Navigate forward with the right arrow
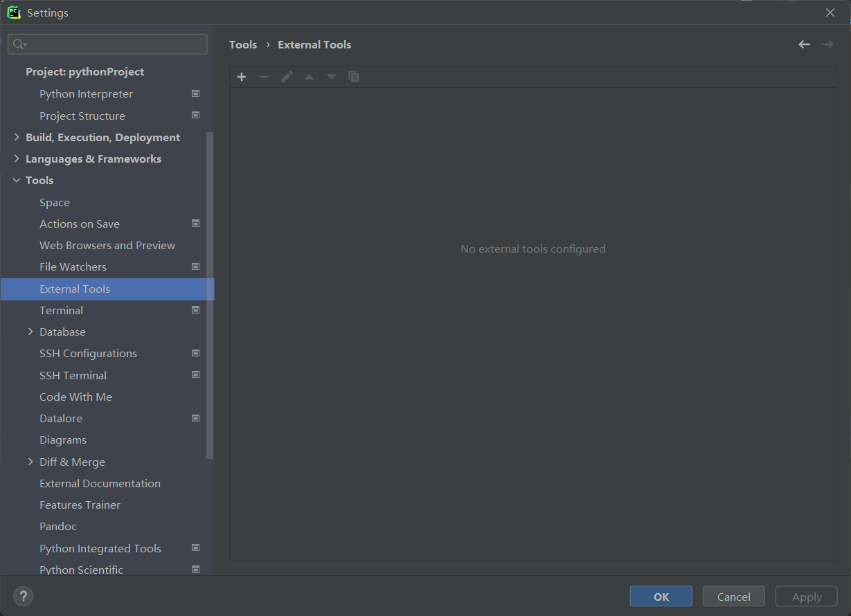The width and height of the screenshot is (851, 616). [x=827, y=44]
